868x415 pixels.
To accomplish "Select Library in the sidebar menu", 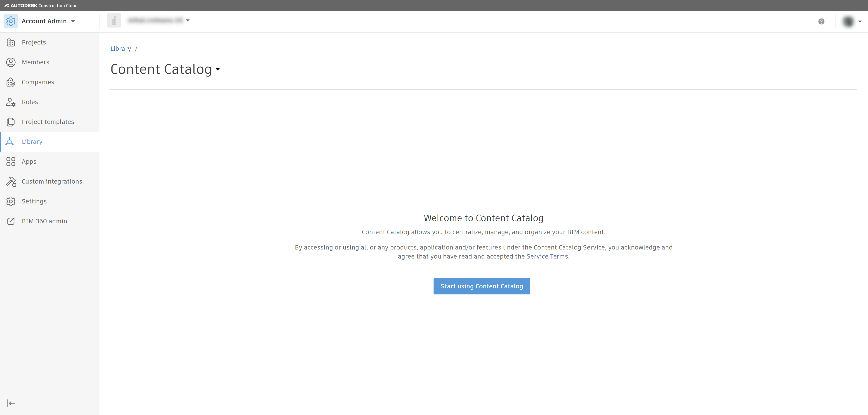I will coord(32,142).
